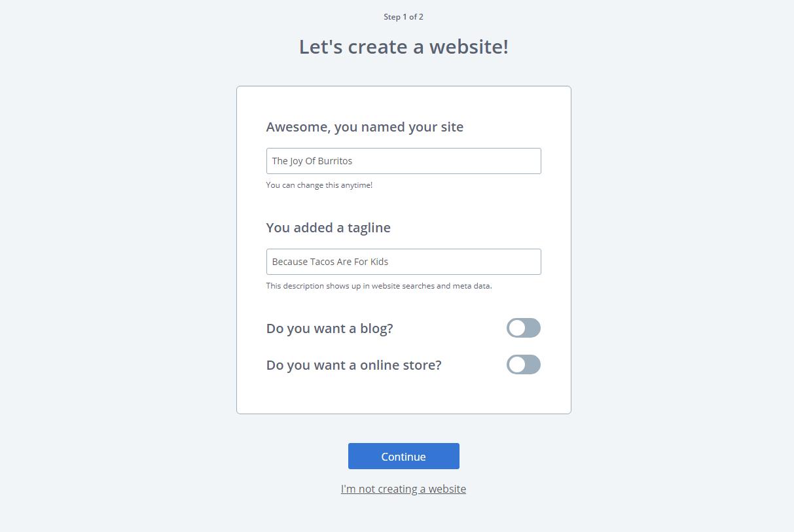Select the 'I'm not creating a website' link
The image size is (794, 532).
[x=403, y=489]
